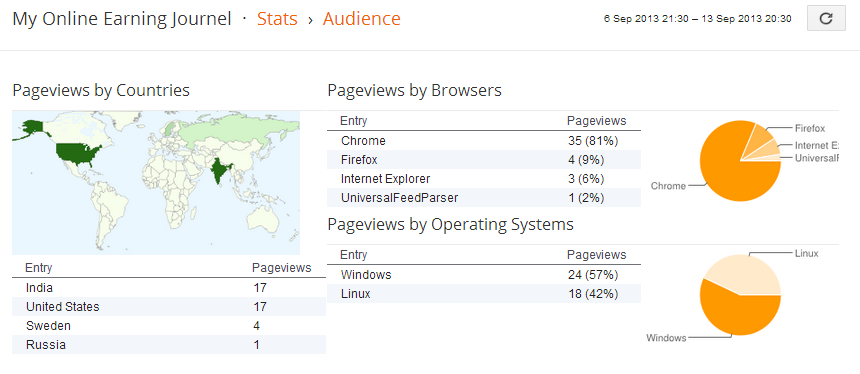Click the Pageviews by Operating Systems heading
The width and height of the screenshot is (860, 374).
(451, 224)
